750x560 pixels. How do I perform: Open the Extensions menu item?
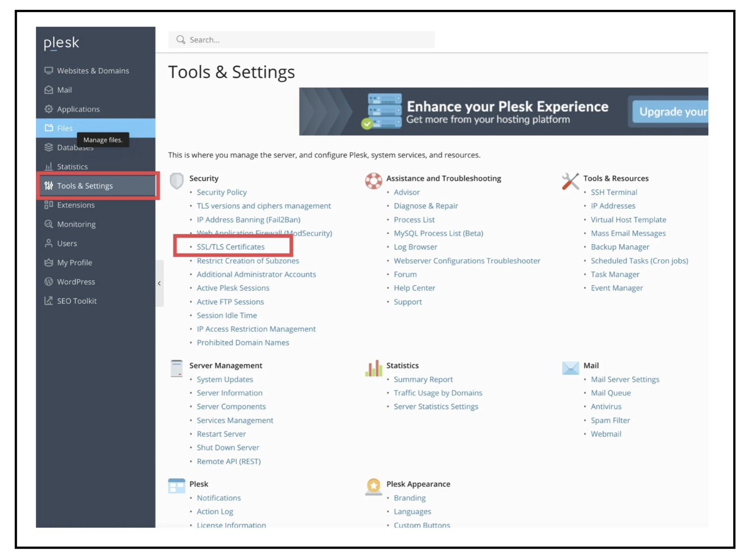click(96, 205)
